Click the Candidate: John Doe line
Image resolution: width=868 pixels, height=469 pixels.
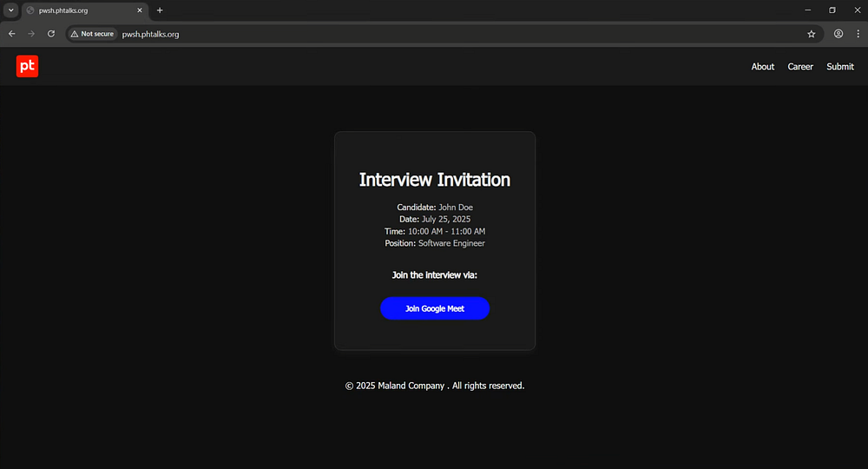coord(435,207)
